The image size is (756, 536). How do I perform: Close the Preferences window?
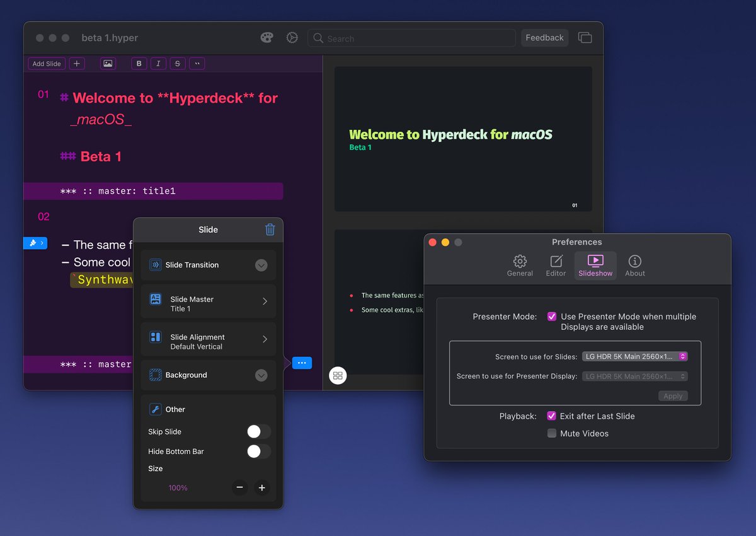[433, 242]
